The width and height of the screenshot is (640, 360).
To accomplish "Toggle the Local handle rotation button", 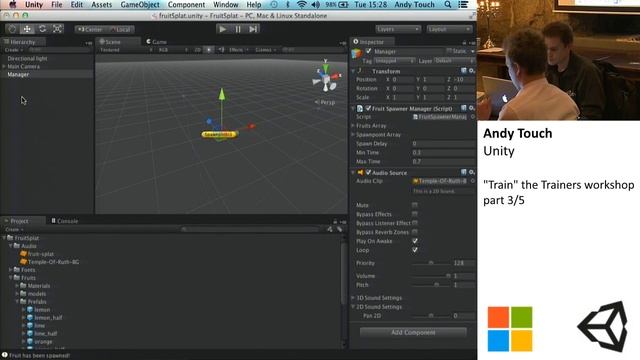I will click(x=120, y=29).
